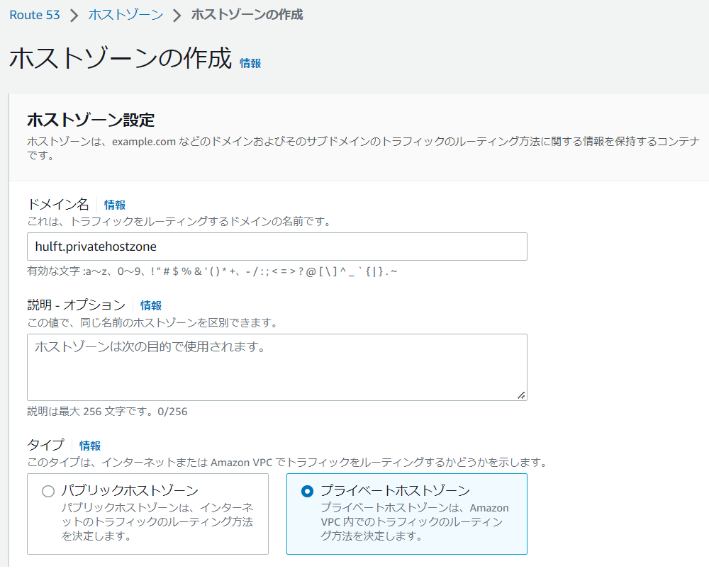709x588 pixels.
Task: Open the Route 53 breadcrumb link
Action: [35, 14]
